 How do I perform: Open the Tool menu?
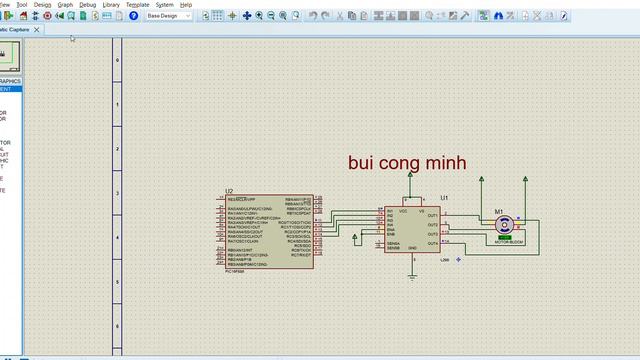coord(21,5)
